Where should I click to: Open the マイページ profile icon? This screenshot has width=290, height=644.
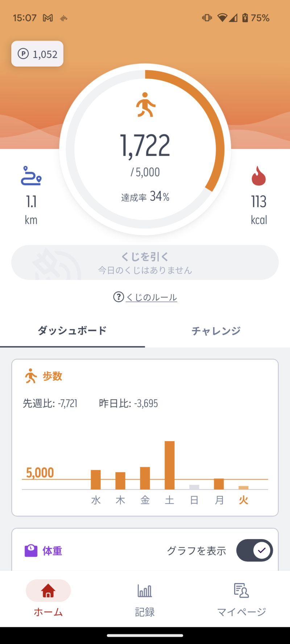[241, 590]
